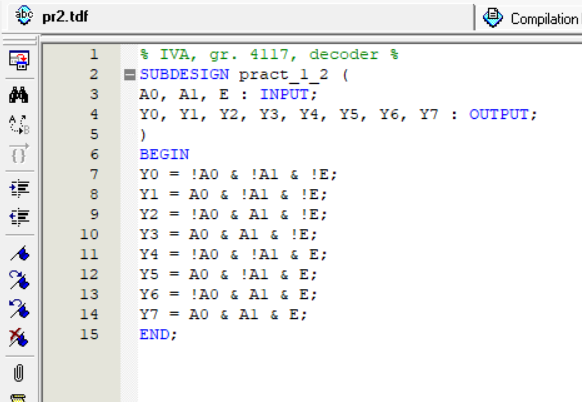The height and width of the screenshot is (402, 582).
Task: Switch to the pr2.tdf tab
Action: pyautogui.click(x=238, y=17)
